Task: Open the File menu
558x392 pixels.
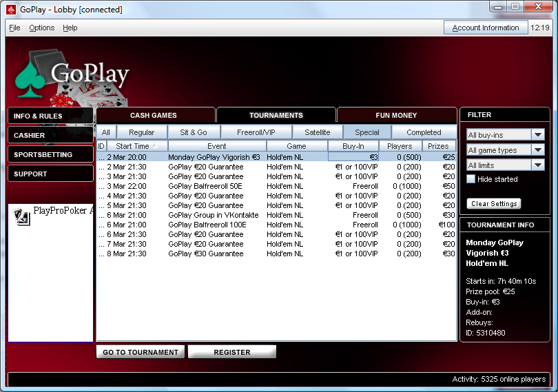Action: [x=14, y=28]
